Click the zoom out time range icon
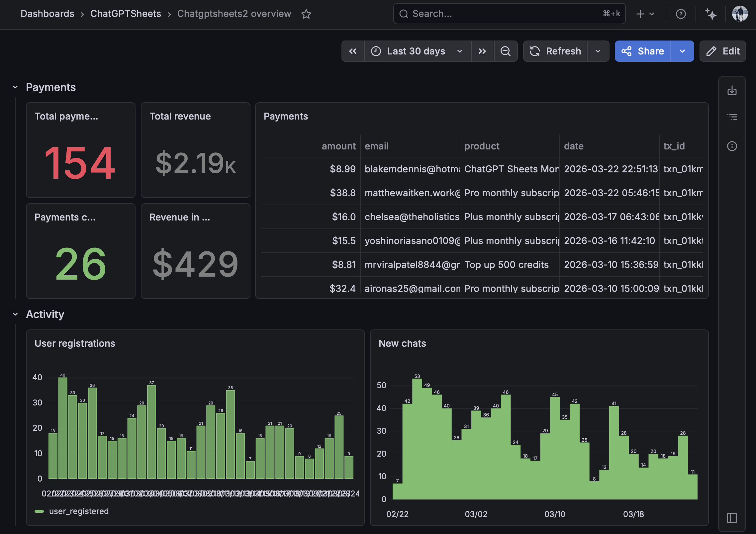 click(505, 51)
